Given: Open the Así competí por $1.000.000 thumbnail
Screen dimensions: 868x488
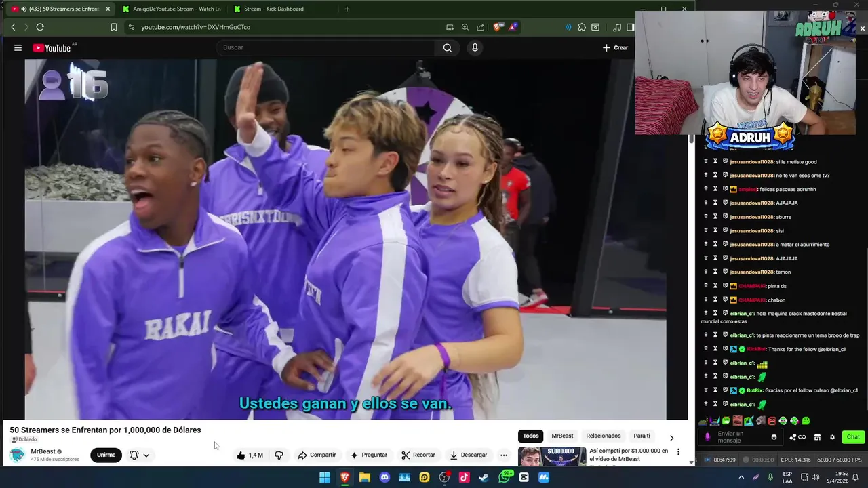Looking at the screenshot, I should point(552,456).
